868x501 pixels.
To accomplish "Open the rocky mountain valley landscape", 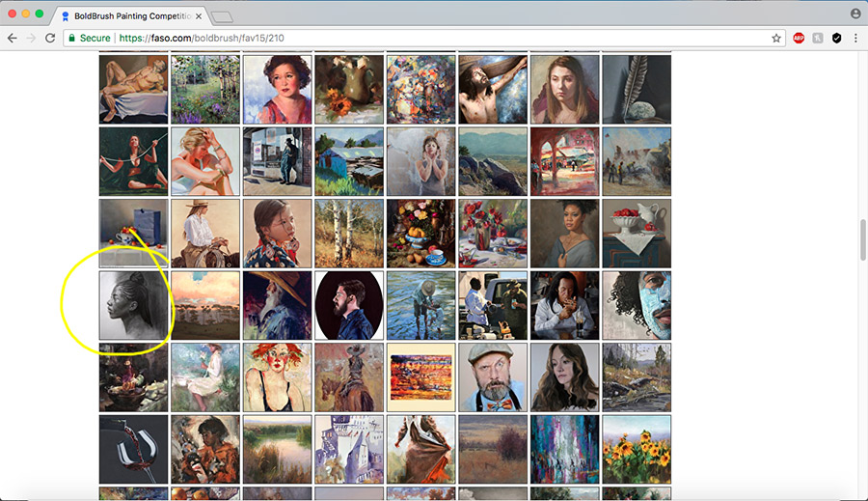I will 493,161.
